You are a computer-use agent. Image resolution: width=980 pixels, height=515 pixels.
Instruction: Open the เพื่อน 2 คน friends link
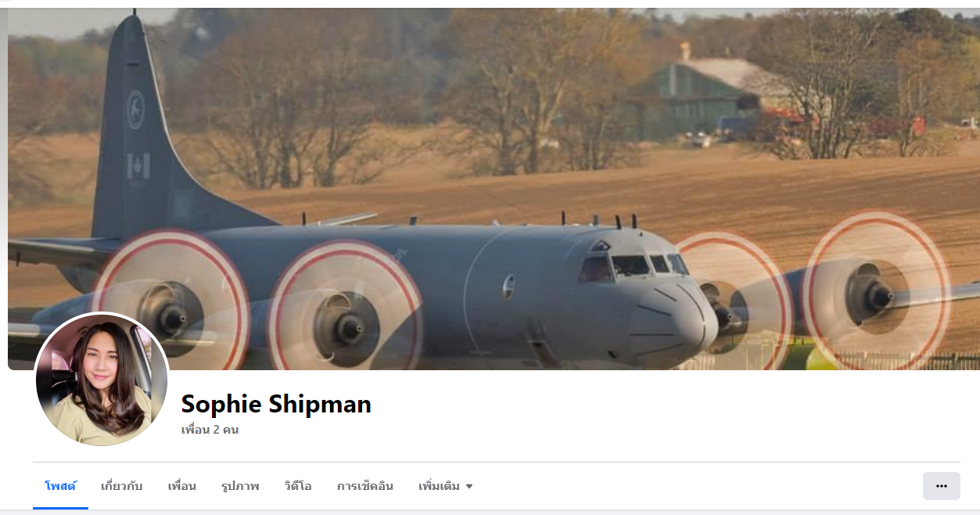(210, 430)
